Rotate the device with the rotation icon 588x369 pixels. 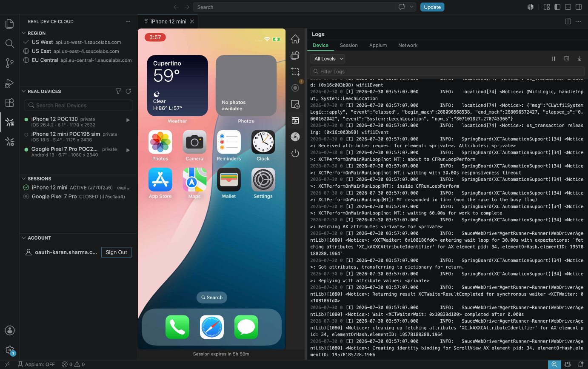pyautogui.click(x=295, y=55)
